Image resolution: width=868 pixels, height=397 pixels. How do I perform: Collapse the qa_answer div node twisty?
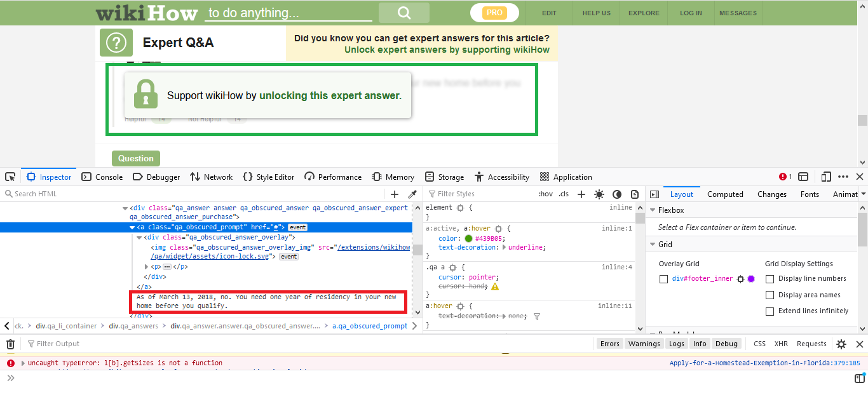125,208
